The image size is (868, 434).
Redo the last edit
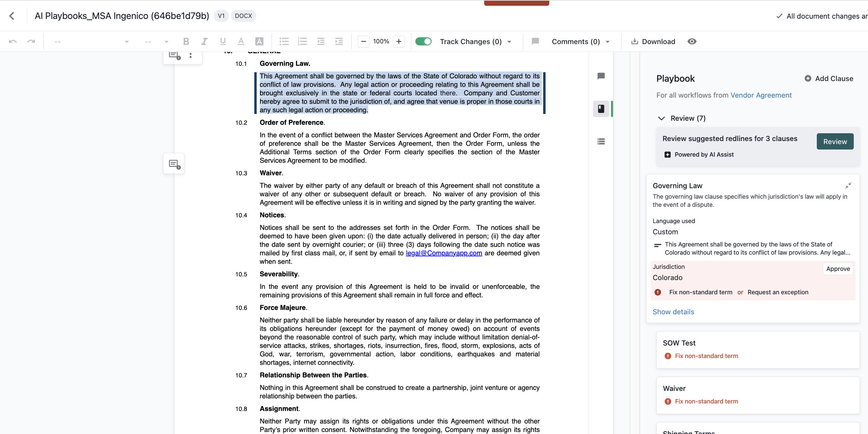31,41
